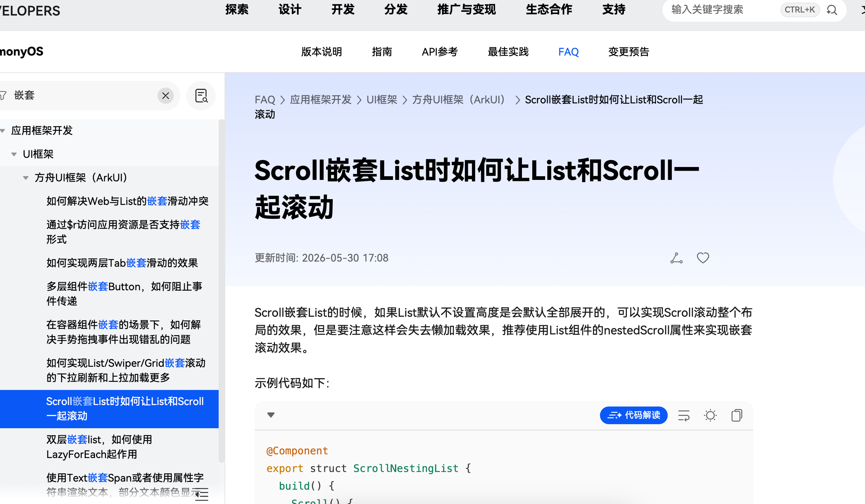Screen dimensions: 865x504
Task: Collapse the sidebar with bottom toggle icon
Action: [201, 494]
